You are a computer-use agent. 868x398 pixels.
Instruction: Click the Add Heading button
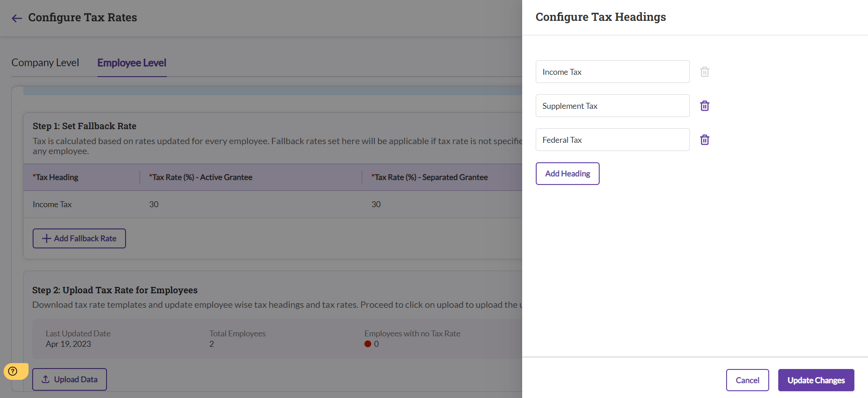tap(567, 174)
